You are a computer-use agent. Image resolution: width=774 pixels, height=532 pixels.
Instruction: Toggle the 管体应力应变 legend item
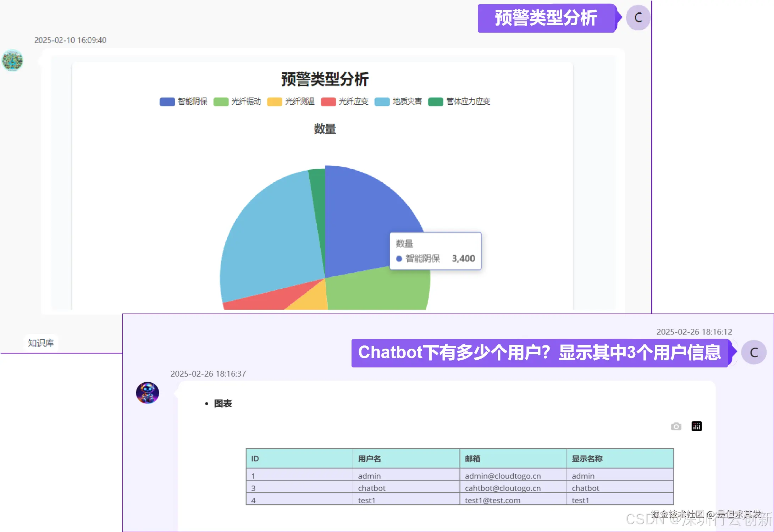tap(459, 102)
